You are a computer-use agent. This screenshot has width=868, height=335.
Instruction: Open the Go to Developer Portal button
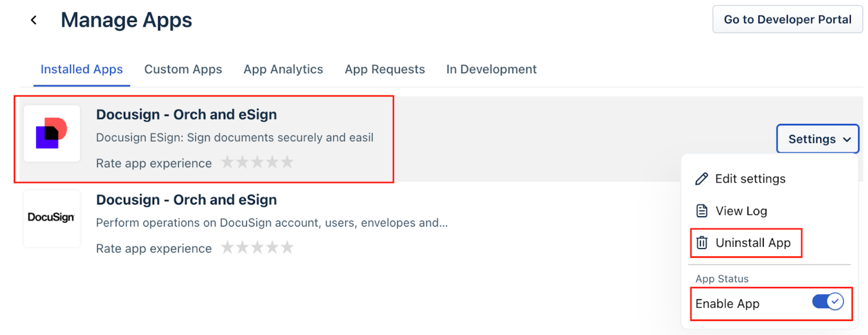(x=787, y=19)
